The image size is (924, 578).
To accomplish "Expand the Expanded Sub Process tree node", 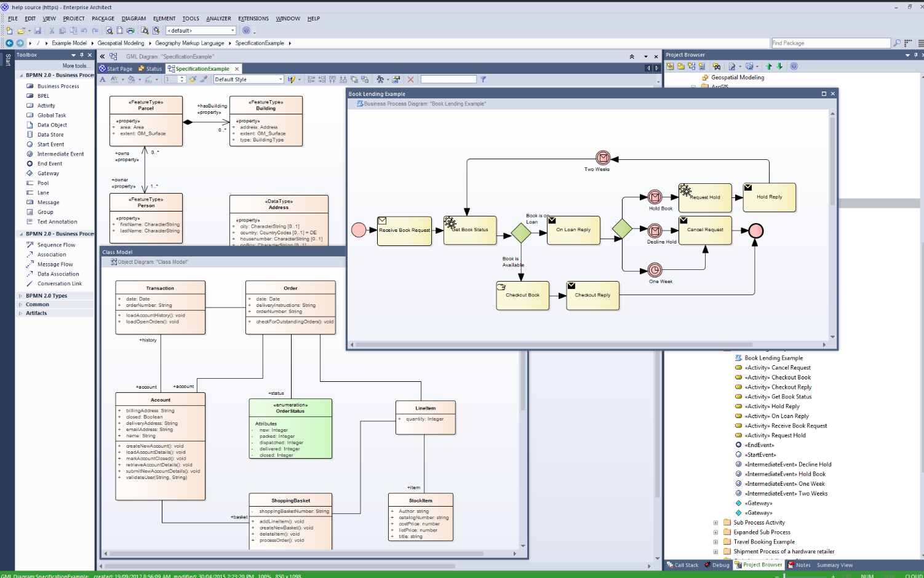I will [x=715, y=532].
